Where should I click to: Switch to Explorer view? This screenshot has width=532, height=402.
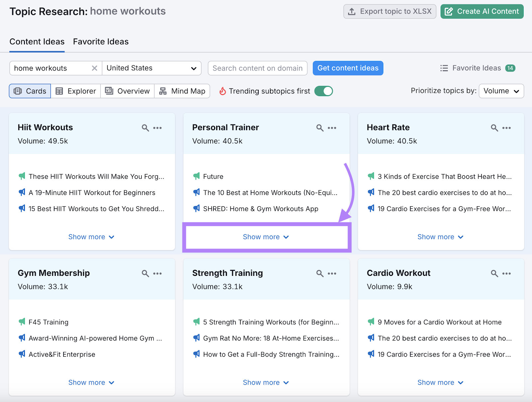point(76,91)
